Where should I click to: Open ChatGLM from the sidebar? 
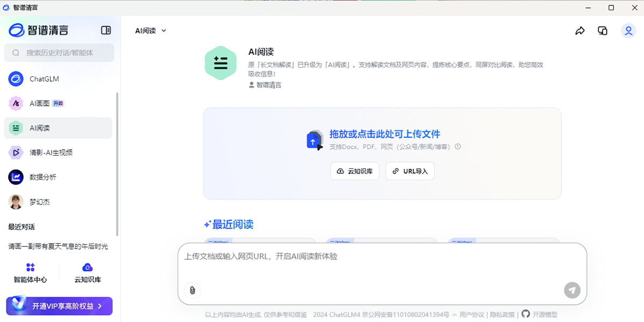click(x=40, y=79)
